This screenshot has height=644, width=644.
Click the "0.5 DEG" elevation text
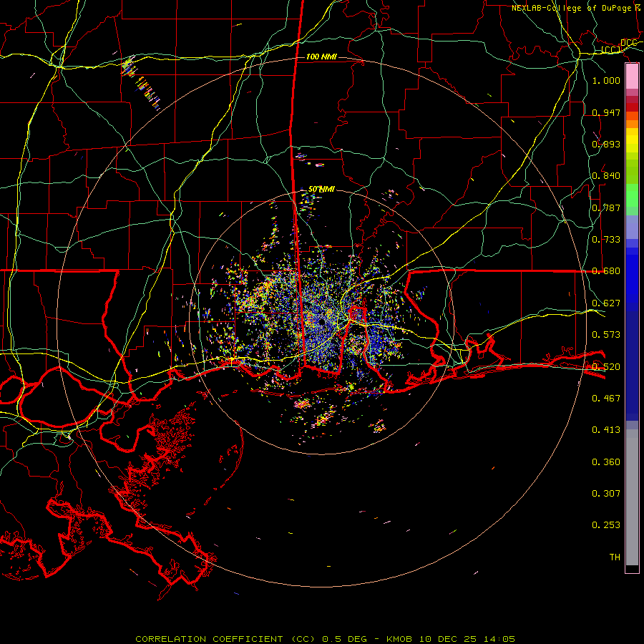[x=344, y=639]
